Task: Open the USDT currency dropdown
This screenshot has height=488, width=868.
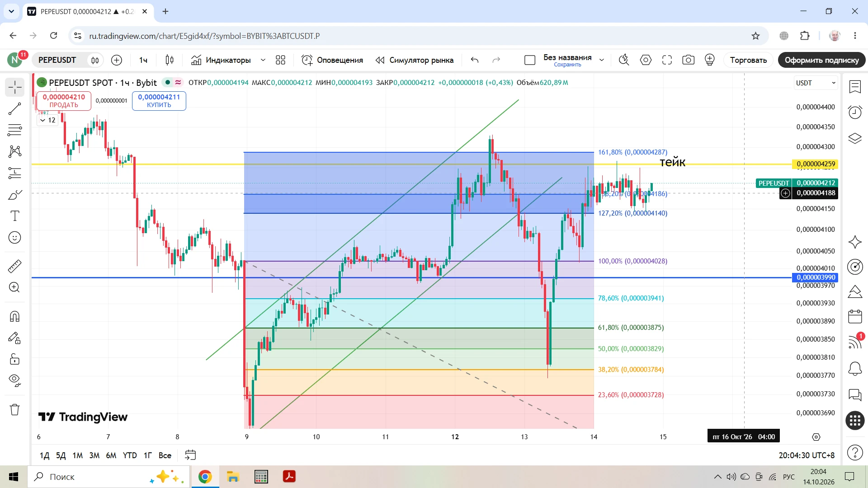Action: pos(816,83)
